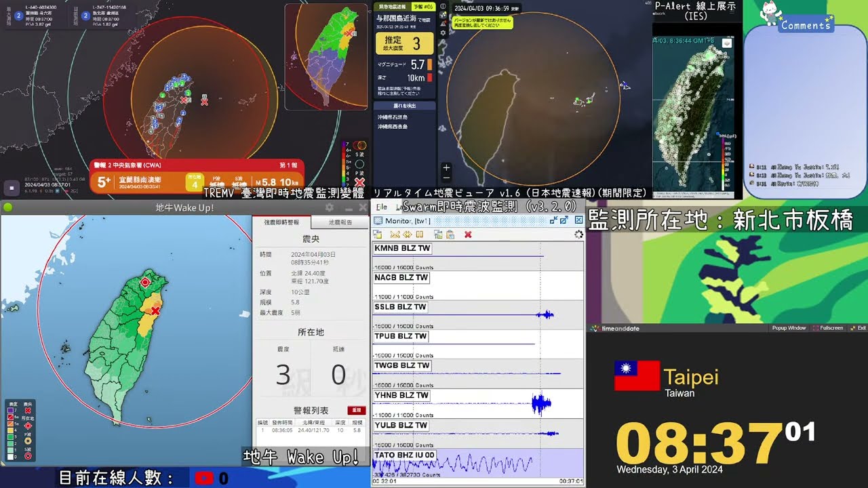The width and height of the screenshot is (868, 488).
Task: Switch to the 強震即時警報 tab
Action: coord(281,222)
